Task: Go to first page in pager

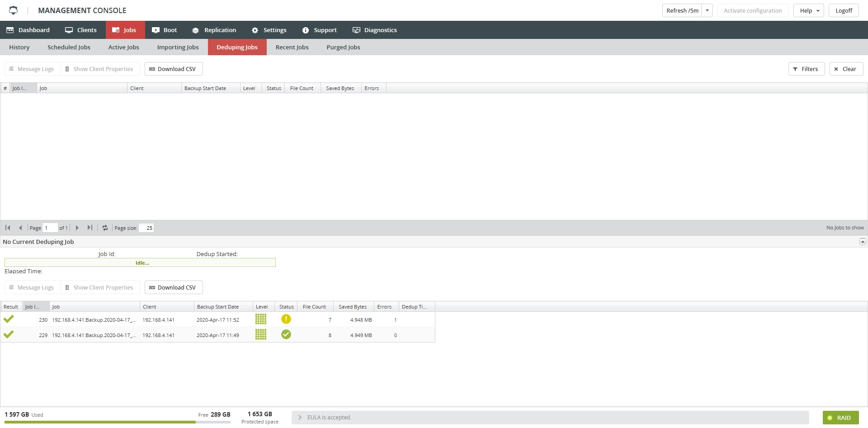Action: pyautogui.click(x=8, y=228)
